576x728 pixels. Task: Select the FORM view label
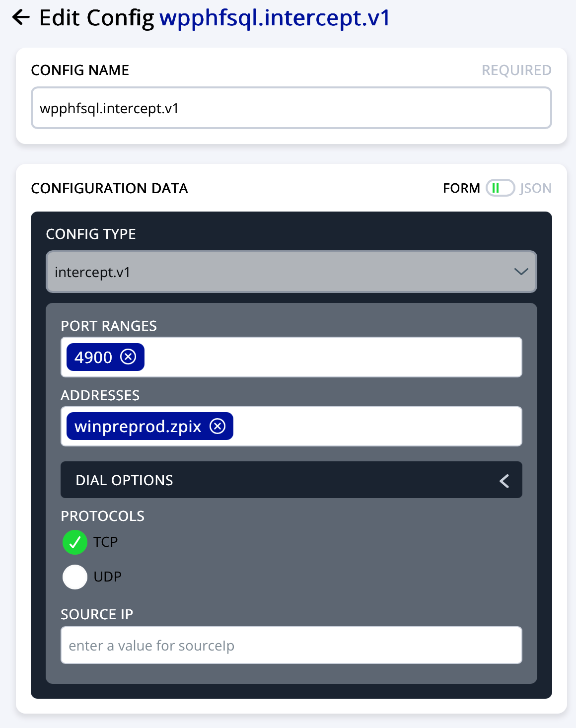click(x=461, y=188)
